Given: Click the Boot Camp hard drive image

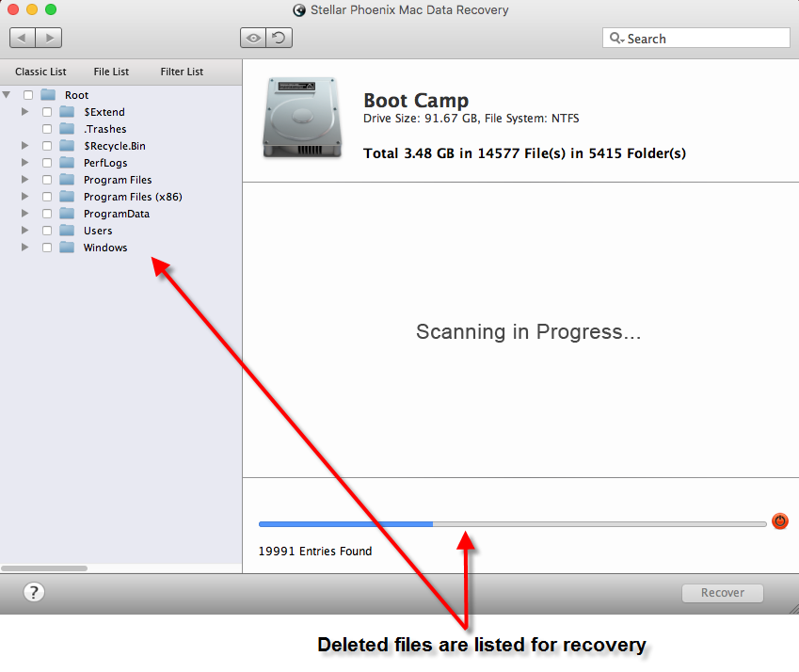Looking at the screenshot, I should [302, 118].
